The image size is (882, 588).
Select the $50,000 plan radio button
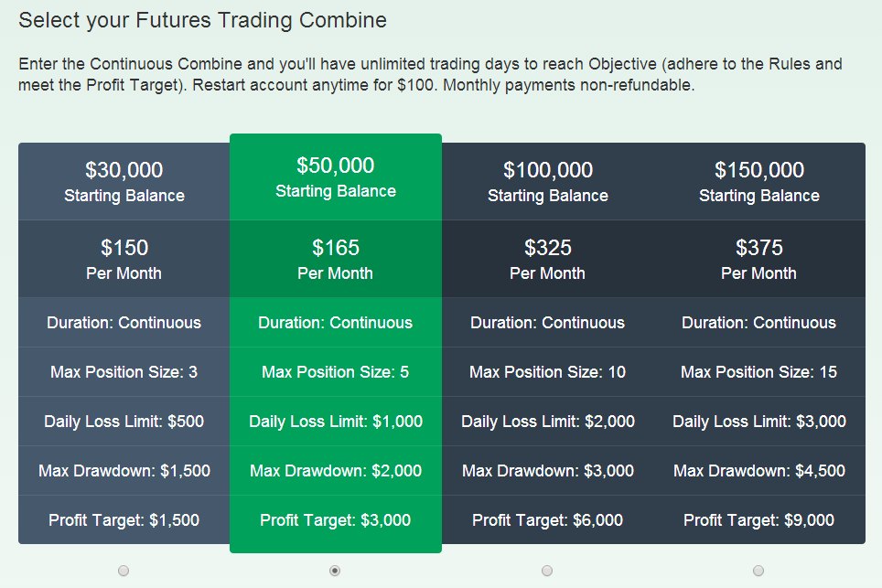click(335, 571)
